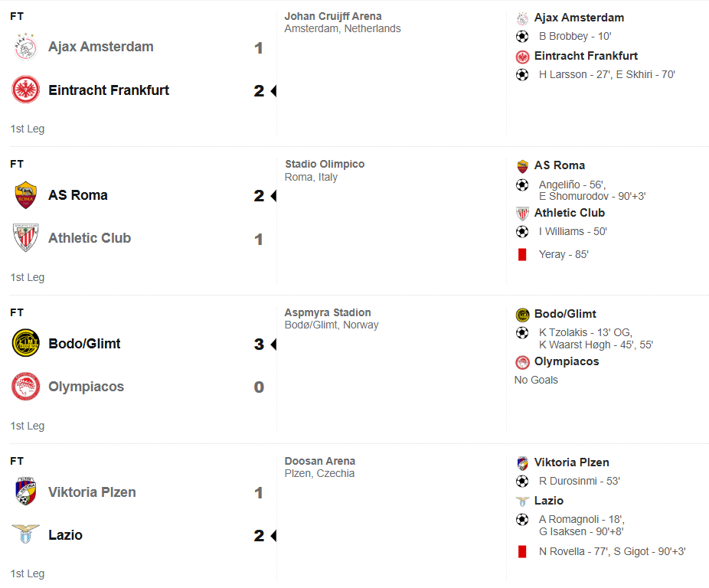This screenshot has width=709, height=588.
Task: Click the Doosan Arena venue name
Action: point(320,461)
